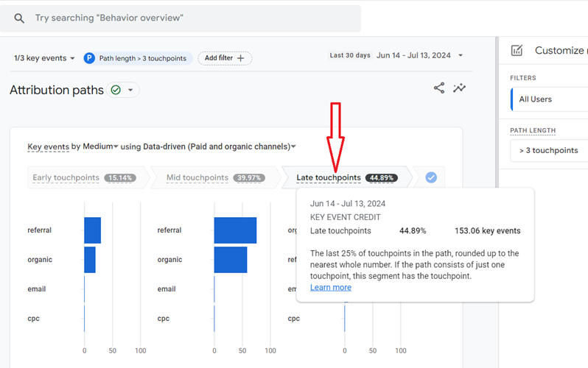Click the organic bar in Mid touchpoints chart
Screen dimensions: 588x368
pyautogui.click(x=231, y=260)
